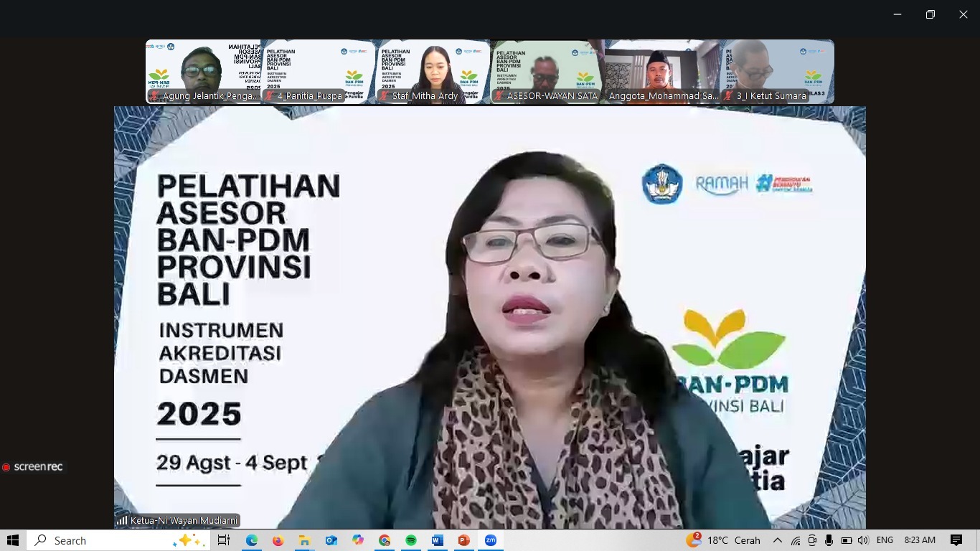Open the notification action center

(x=956, y=540)
